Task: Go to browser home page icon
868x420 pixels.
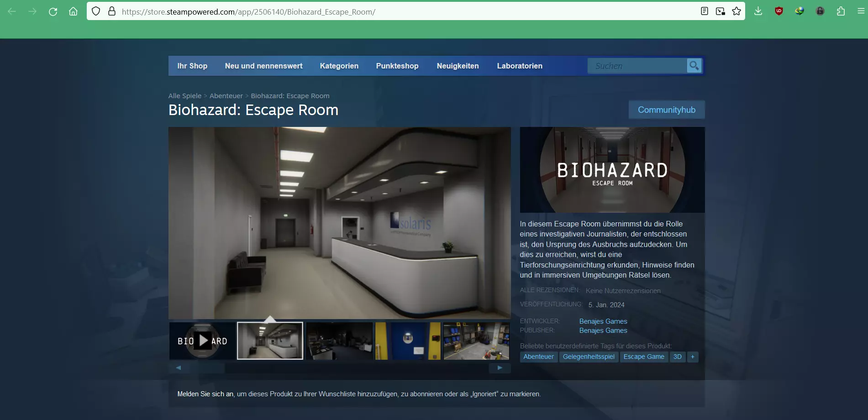Action: click(73, 11)
